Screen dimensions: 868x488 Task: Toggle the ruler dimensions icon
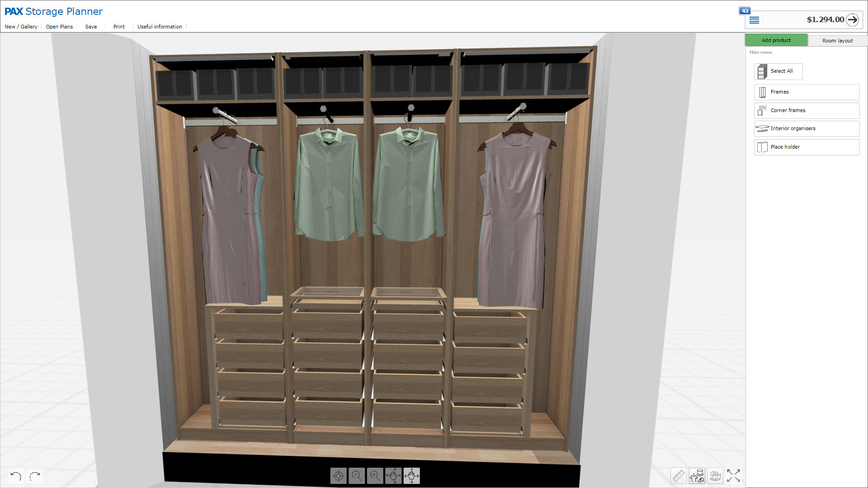click(679, 476)
